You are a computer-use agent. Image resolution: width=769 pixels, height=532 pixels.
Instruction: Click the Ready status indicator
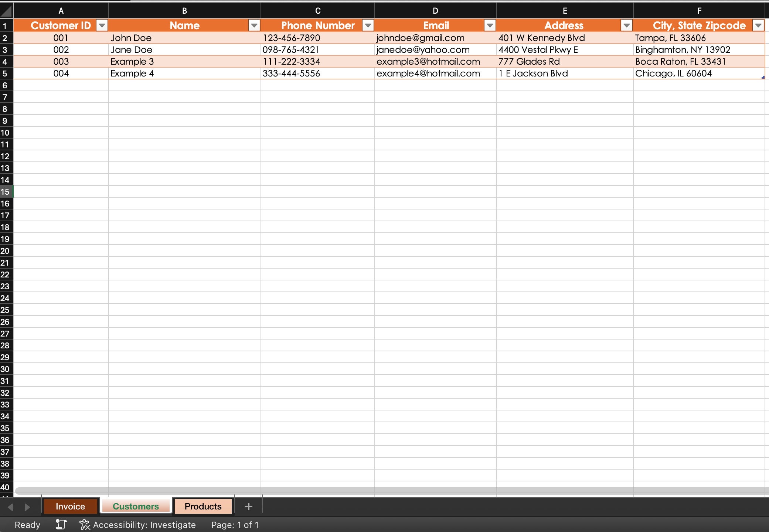[x=27, y=524]
